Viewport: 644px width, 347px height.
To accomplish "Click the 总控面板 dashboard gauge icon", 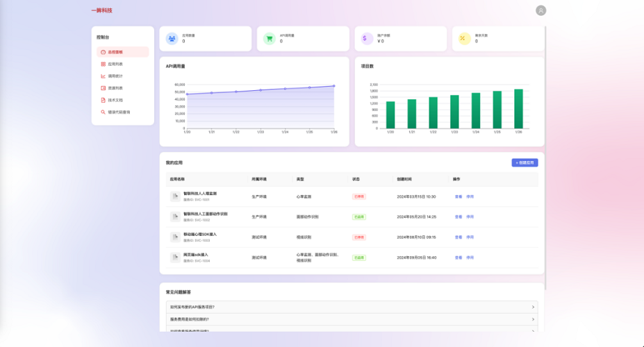I will 103,52.
